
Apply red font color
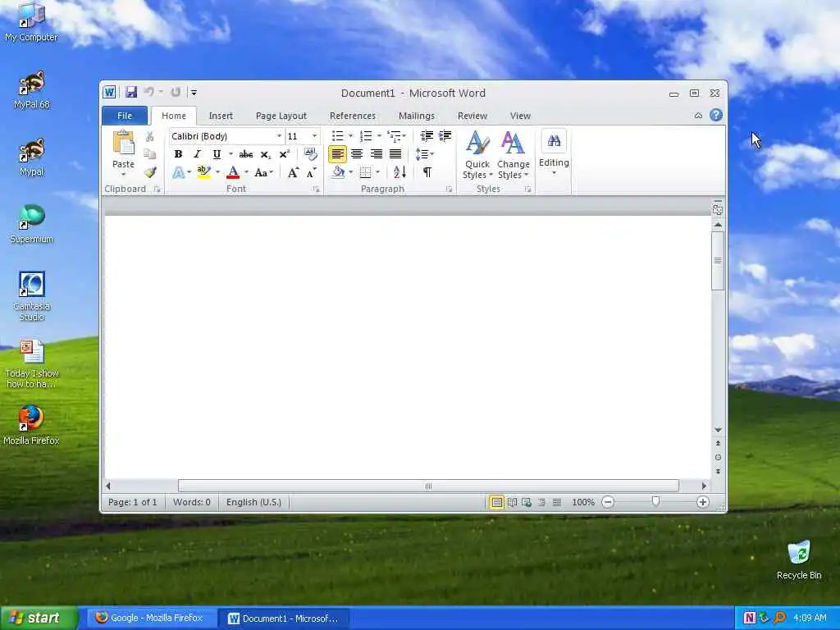(233, 172)
